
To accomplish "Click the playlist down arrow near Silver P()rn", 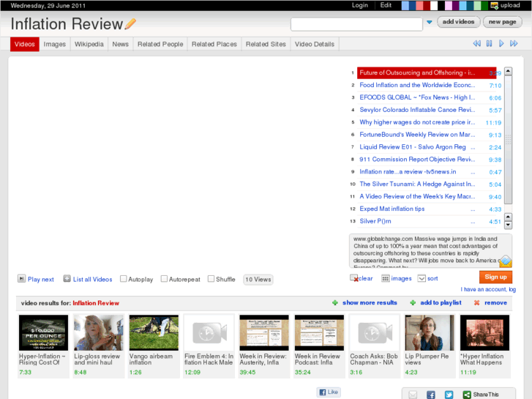I will [508, 225].
